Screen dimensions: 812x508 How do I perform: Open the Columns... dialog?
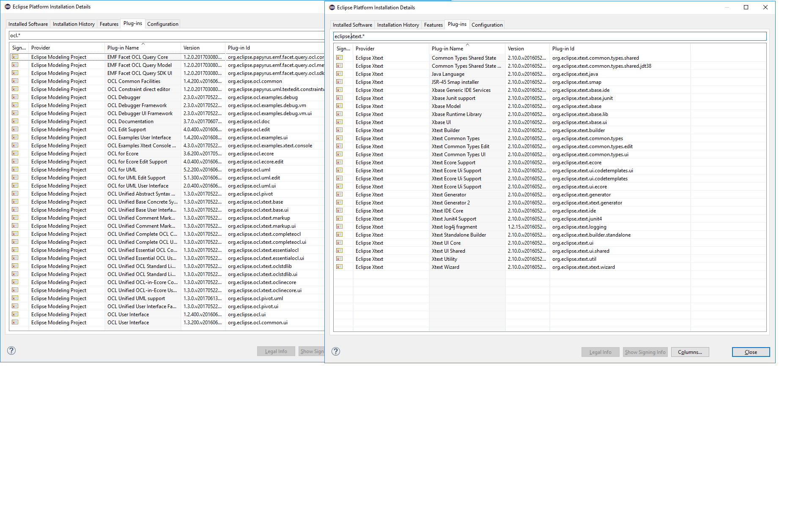point(690,352)
